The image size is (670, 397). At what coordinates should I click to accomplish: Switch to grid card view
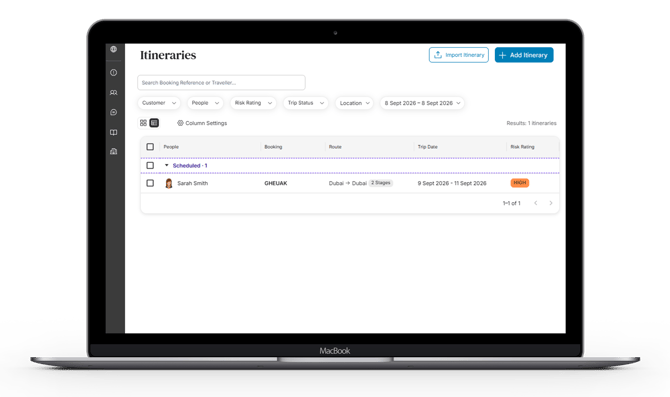(143, 123)
